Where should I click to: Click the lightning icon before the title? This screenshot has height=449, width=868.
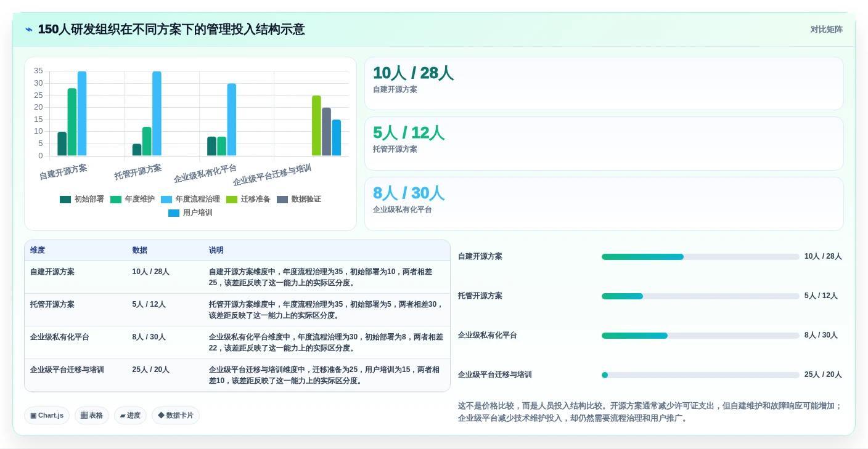coord(29,30)
